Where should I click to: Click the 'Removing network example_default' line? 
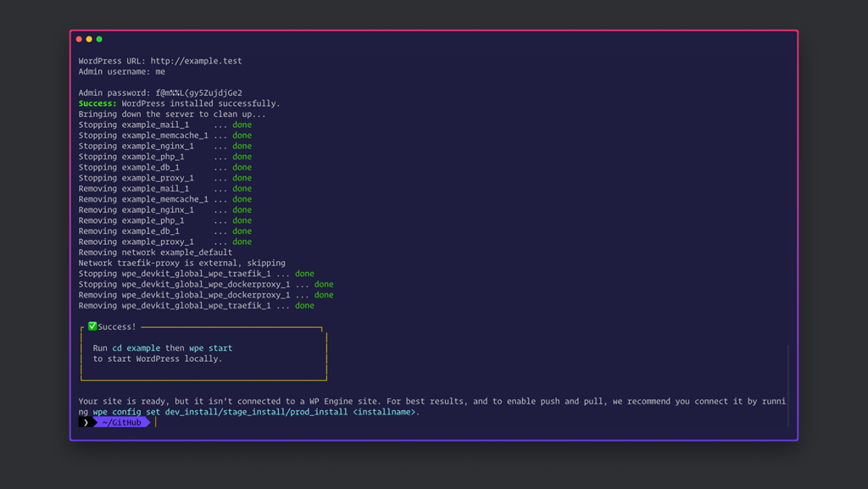pos(155,253)
